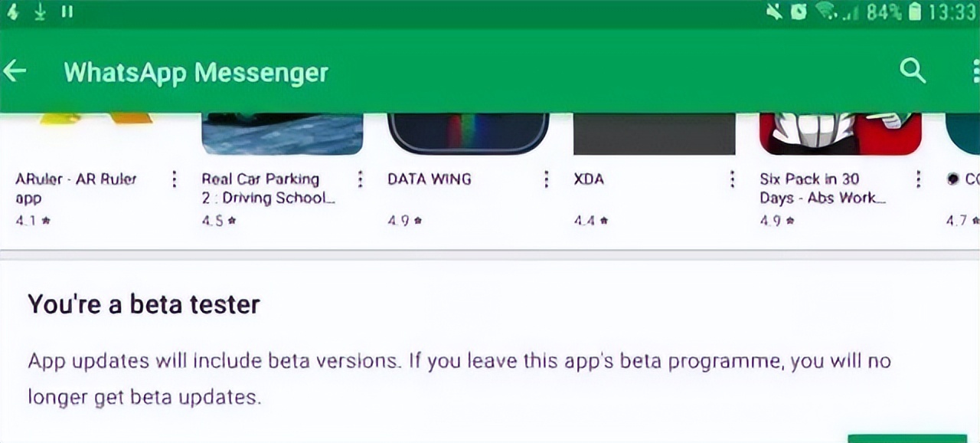
Task: Open Real Car Parking 2 options menu
Action: pyautogui.click(x=361, y=179)
